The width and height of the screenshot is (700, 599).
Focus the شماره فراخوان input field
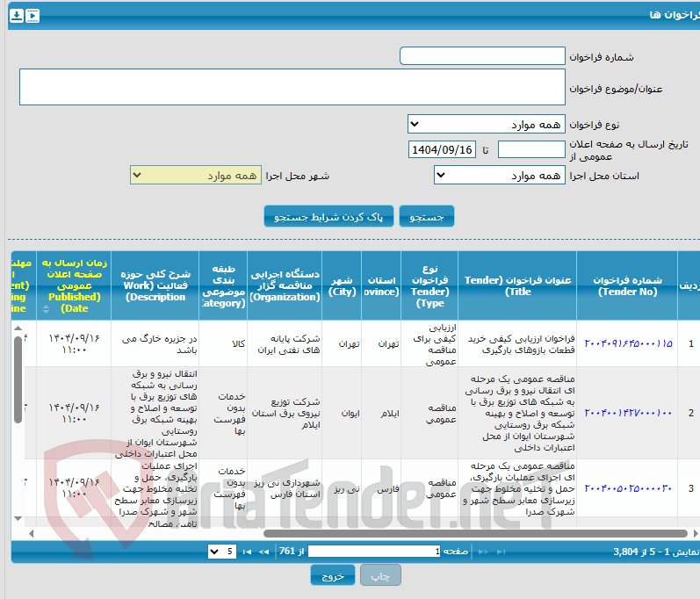pos(482,56)
